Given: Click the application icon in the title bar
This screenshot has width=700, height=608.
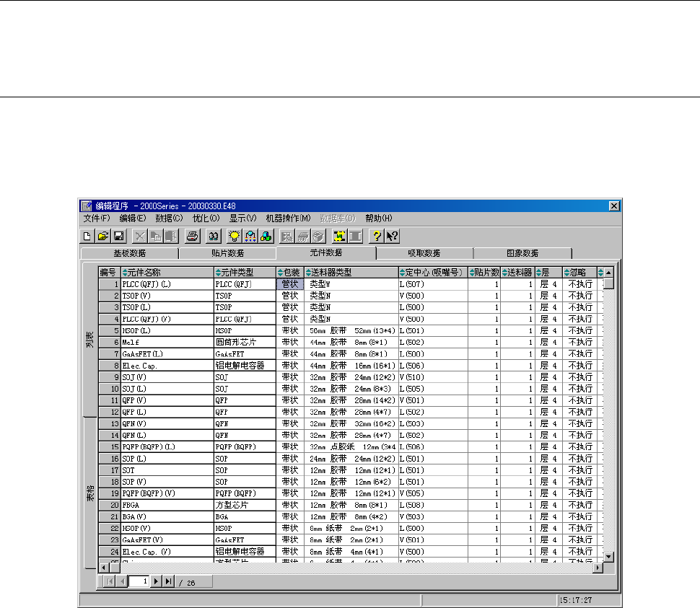Looking at the screenshot, I should point(86,206).
